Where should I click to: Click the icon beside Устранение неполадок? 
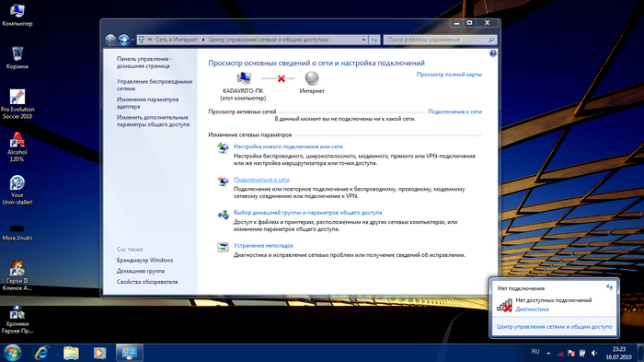(223, 247)
